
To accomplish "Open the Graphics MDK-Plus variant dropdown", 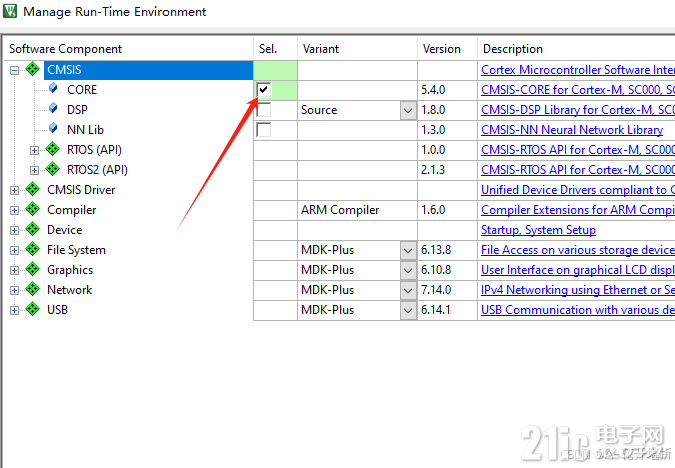I will 408,270.
